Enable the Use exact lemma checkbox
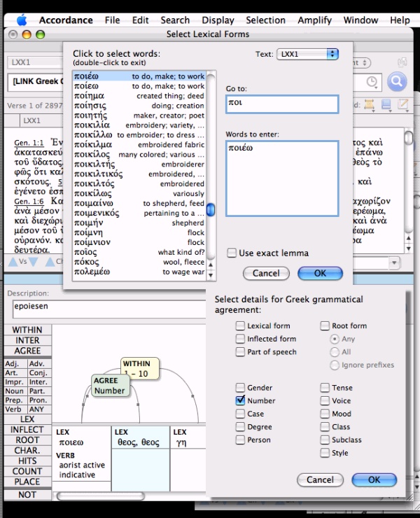The image size is (420, 518). tap(232, 253)
